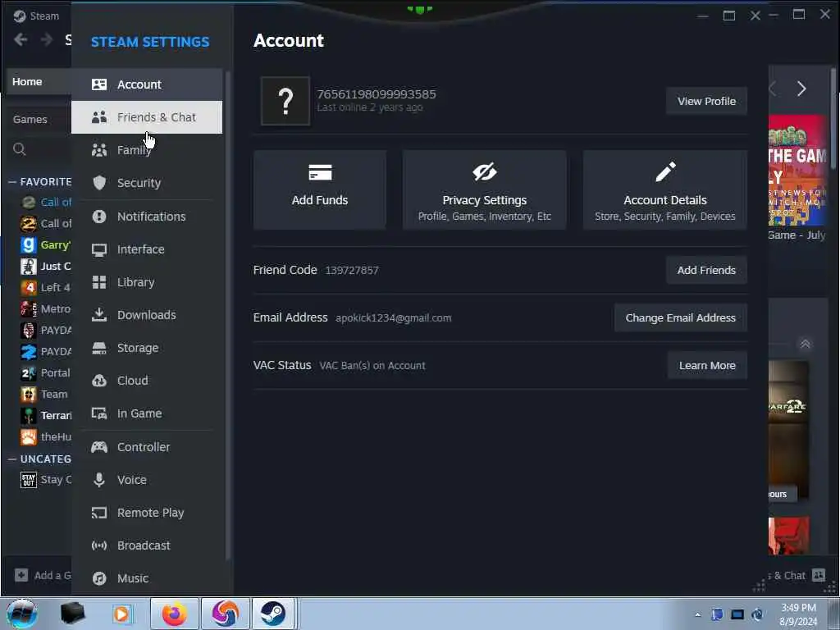Click the back arrow in Steam window

point(21,39)
